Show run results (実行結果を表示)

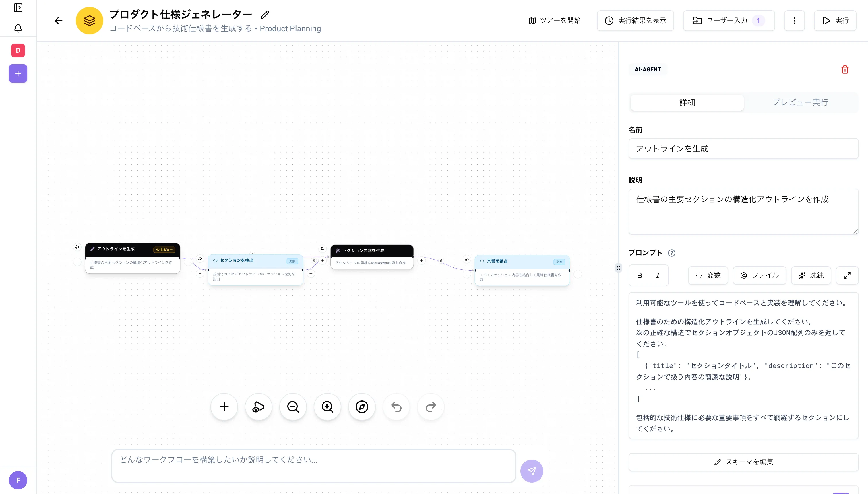635,21
